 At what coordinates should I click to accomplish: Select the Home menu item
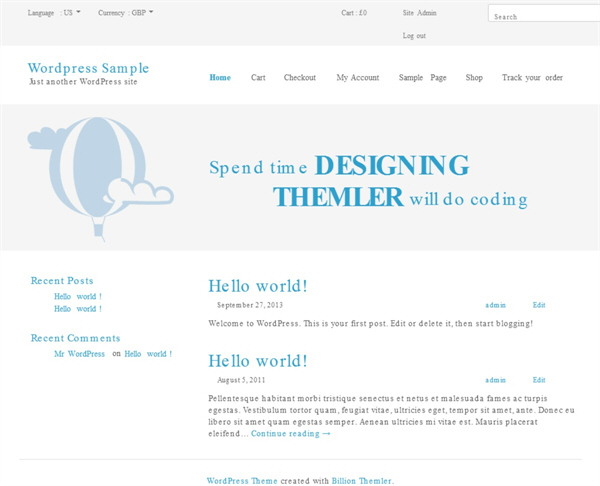[220, 77]
